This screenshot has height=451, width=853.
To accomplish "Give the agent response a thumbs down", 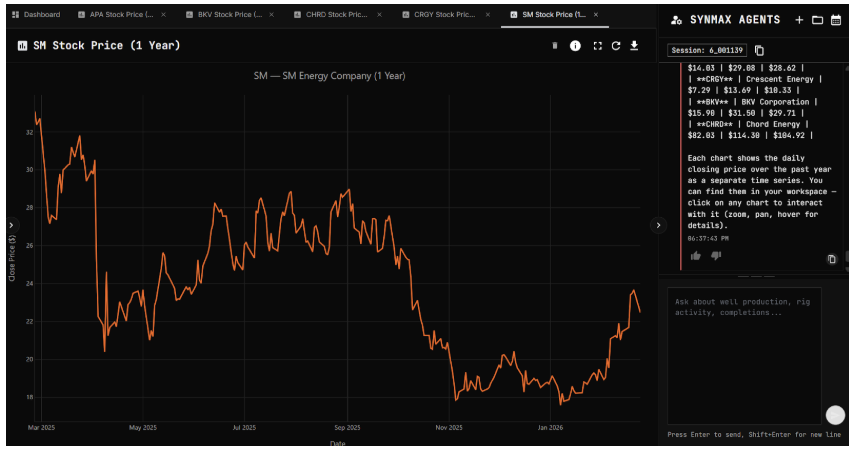I will [x=715, y=256].
